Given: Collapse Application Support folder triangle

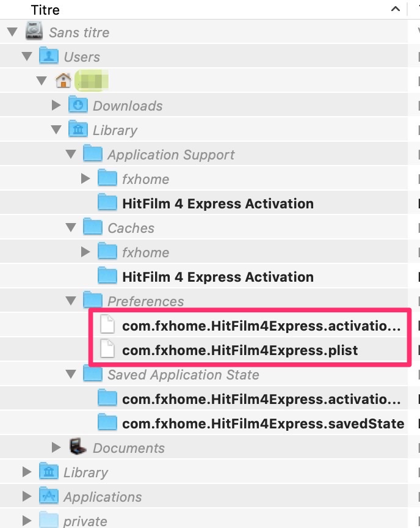Looking at the screenshot, I should point(71,154).
